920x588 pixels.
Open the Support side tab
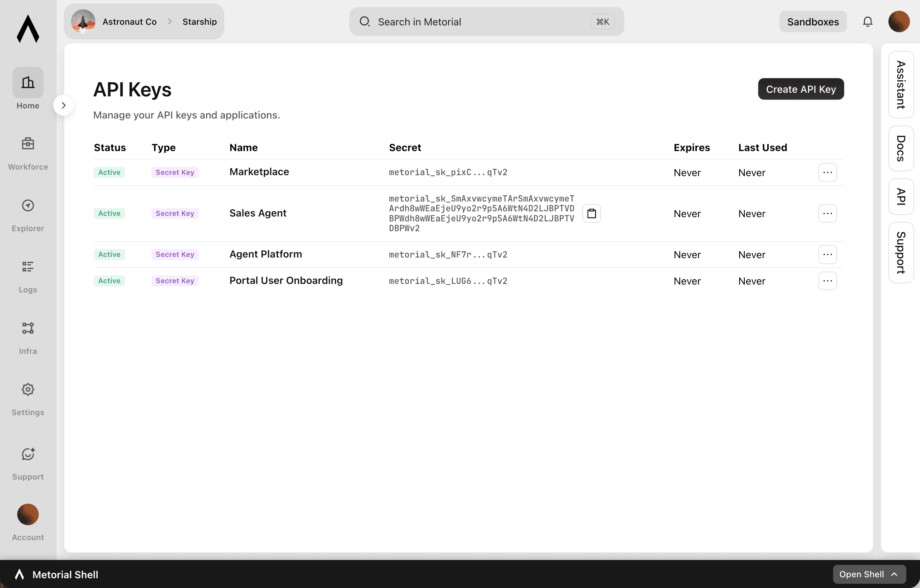(x=901, y=253)
